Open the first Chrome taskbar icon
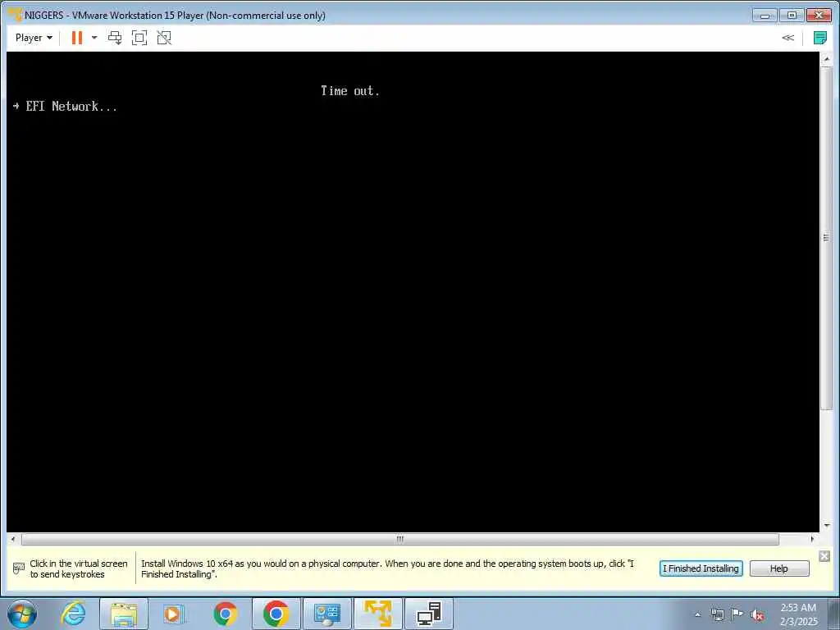This screenshot has height=630, width=840. tap(226, 614)
